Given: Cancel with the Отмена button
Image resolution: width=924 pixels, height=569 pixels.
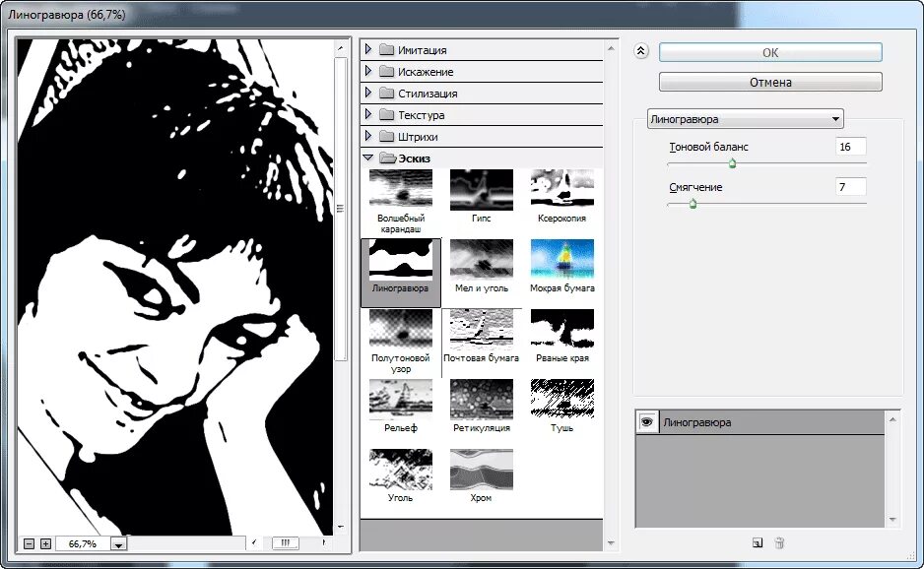Looking at the screenshot, I should (770, 82).
